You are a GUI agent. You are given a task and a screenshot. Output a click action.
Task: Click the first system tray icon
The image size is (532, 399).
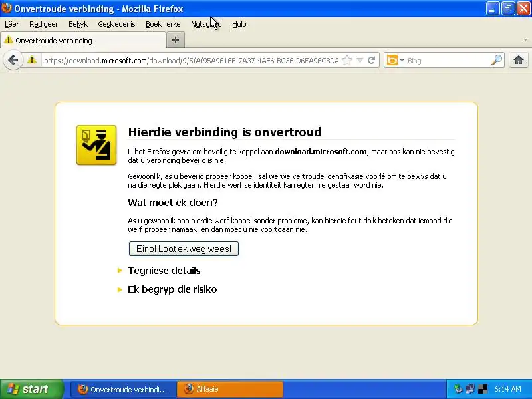[x=458, y=389]
